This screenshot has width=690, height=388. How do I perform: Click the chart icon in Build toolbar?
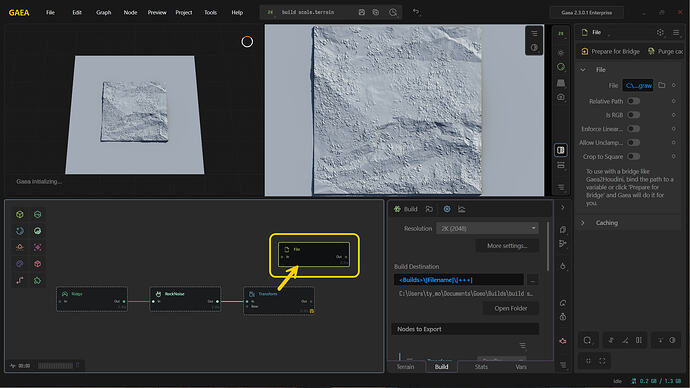pos(462,209)
